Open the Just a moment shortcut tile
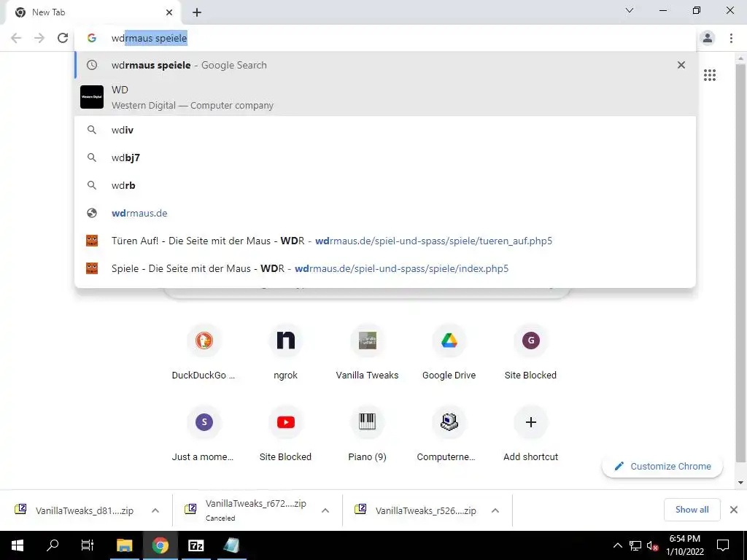 coord(204,434)
